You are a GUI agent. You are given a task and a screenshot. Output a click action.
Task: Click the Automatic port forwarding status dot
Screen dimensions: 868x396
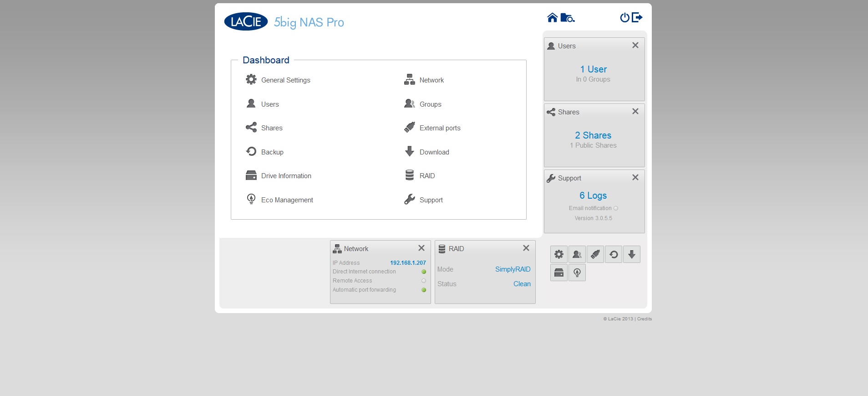point(424,290)
